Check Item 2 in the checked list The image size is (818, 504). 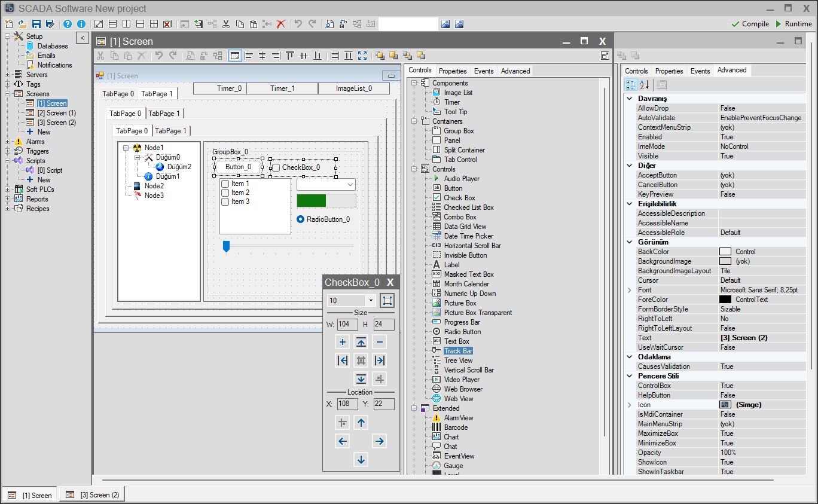click(225, 193)
